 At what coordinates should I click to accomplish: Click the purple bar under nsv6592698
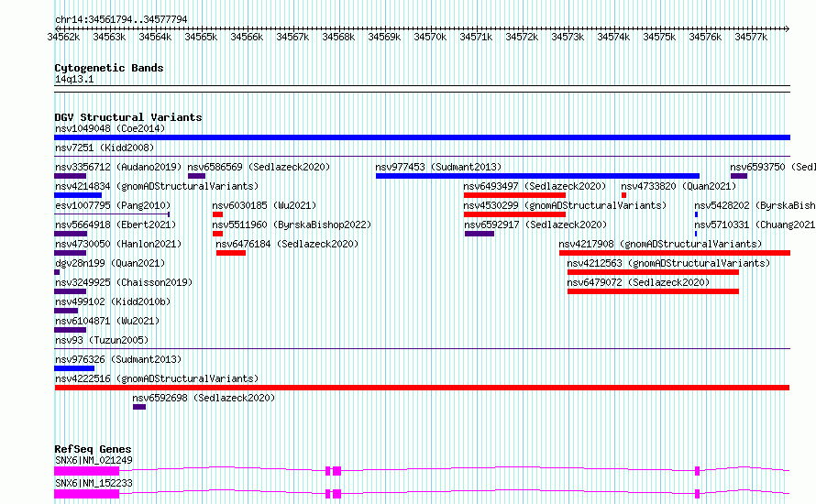pyautogui.click(x=139, y=407)
